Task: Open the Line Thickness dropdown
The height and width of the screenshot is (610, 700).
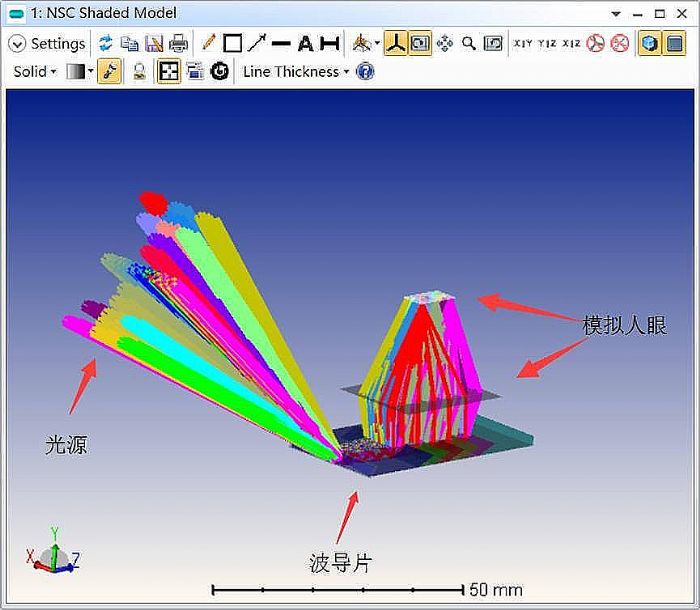Action: click(x=296, y=71)
